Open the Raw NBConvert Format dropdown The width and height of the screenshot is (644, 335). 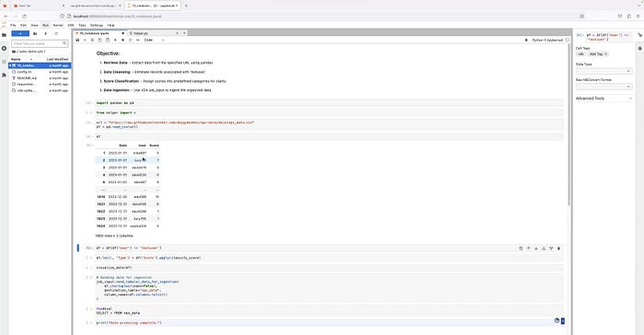(604, 87)
